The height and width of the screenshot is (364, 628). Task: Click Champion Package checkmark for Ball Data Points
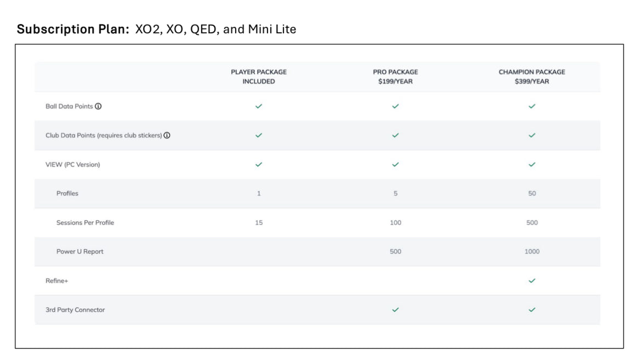(x=532, y=107)
